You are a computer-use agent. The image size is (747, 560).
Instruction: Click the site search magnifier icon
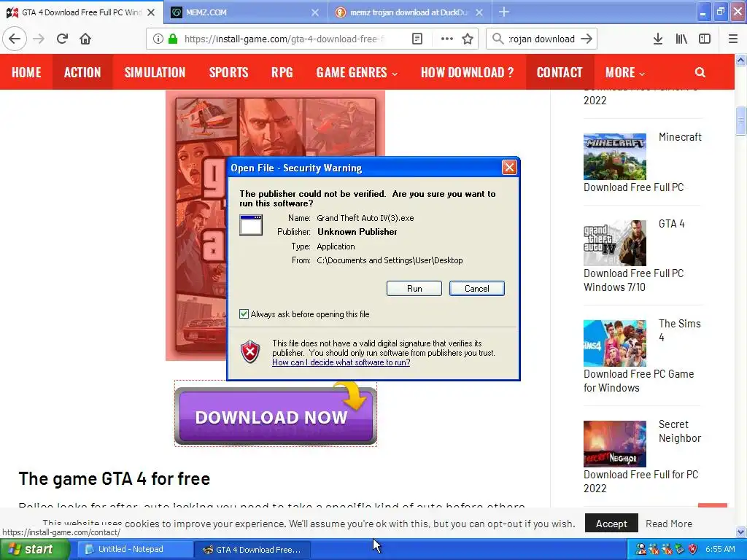[700, 72]
